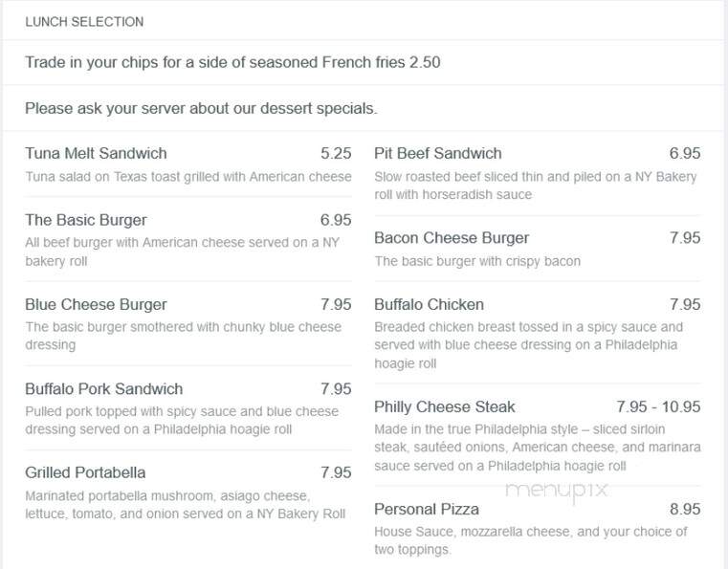Screen dimensions: 728x569
Task: Open The Basic Burger entry
Action: pos(86,220)
